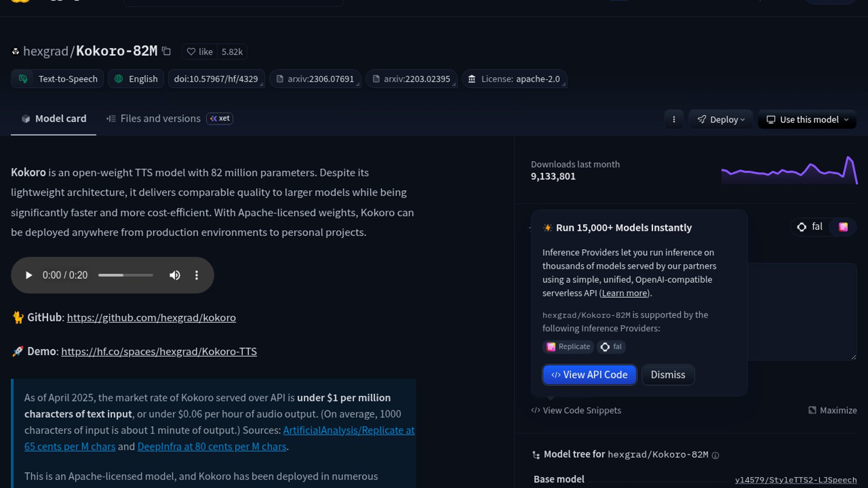Viewport: 868px width, 488px height.
Task: Seek on the audio progress slider
Action: point(126,275)
